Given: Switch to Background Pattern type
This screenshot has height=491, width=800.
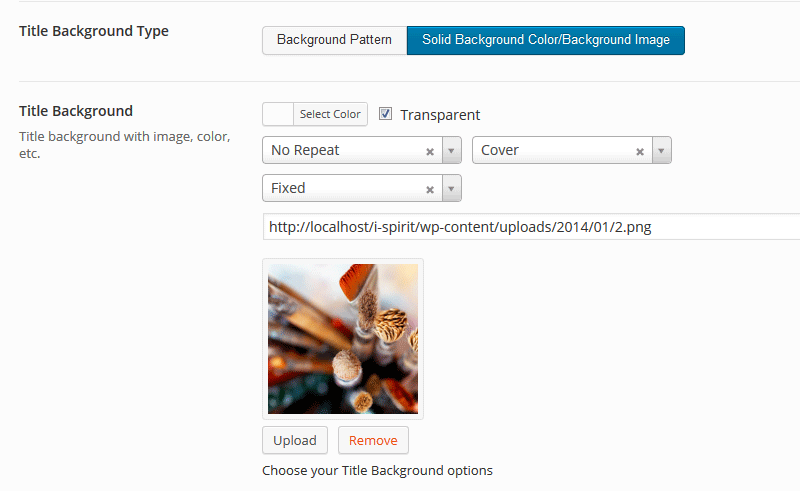Looking at the screenshot, I should pyautogui.click(x=334, y=40).
